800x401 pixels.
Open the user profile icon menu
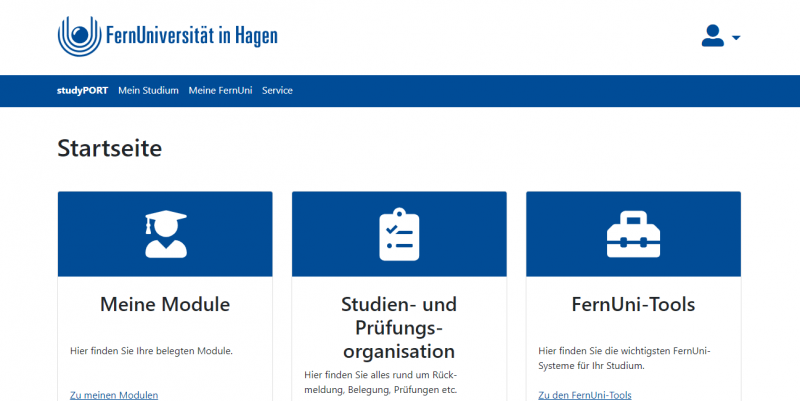[712, 36]
